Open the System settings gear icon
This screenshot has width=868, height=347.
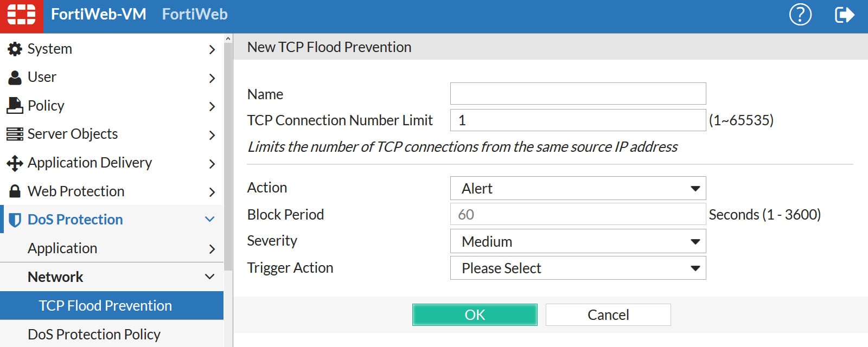(x=15, y=48)
